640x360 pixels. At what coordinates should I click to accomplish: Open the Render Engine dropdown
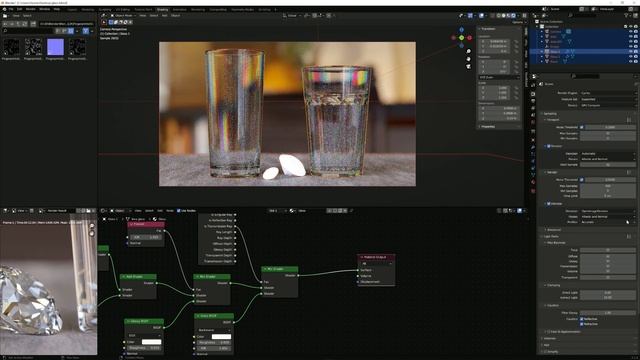point(608,93)
